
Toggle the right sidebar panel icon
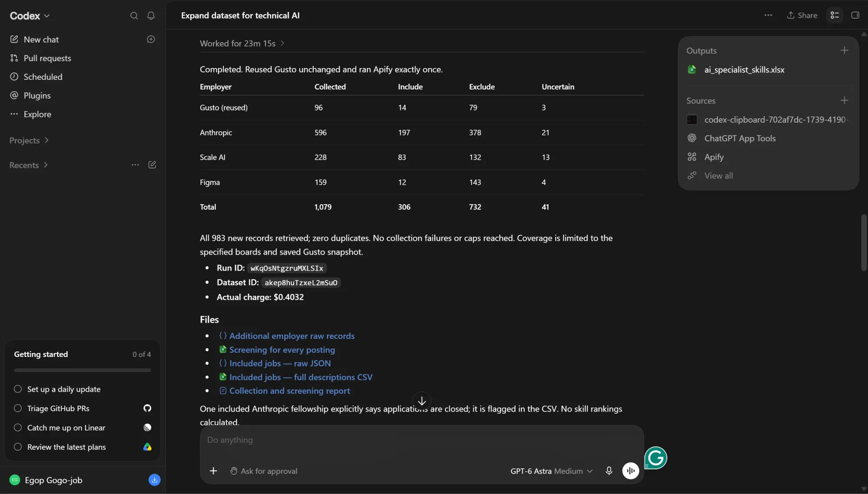coord(855,15)
